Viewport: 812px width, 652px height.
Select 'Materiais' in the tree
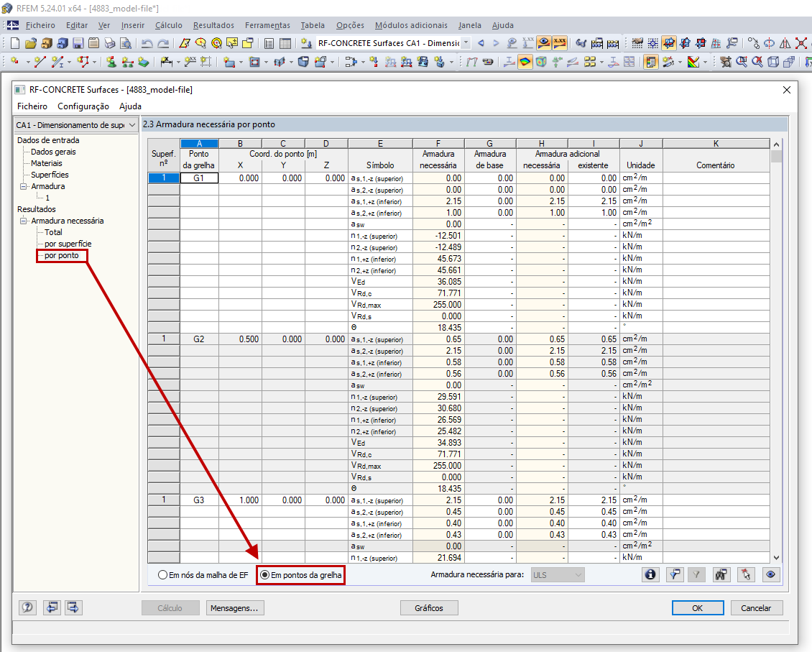[x=47, y=163]
